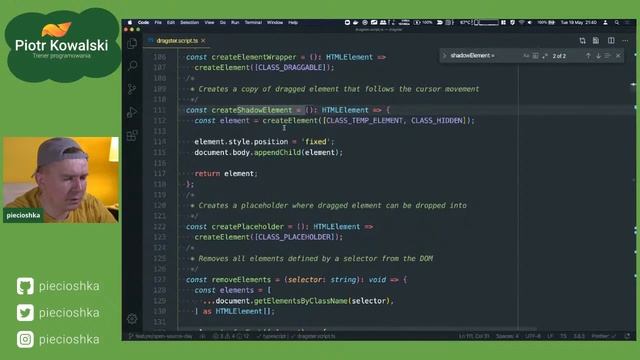Click the 'fixed' string on line 114
The height and width of the screenshot is (360, 640).
coord(316,142)
